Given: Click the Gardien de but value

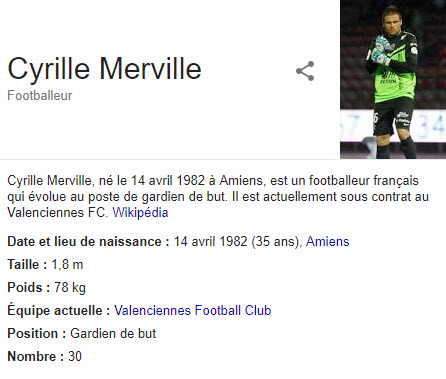Looking at the screenshot, I should (113, 333).
